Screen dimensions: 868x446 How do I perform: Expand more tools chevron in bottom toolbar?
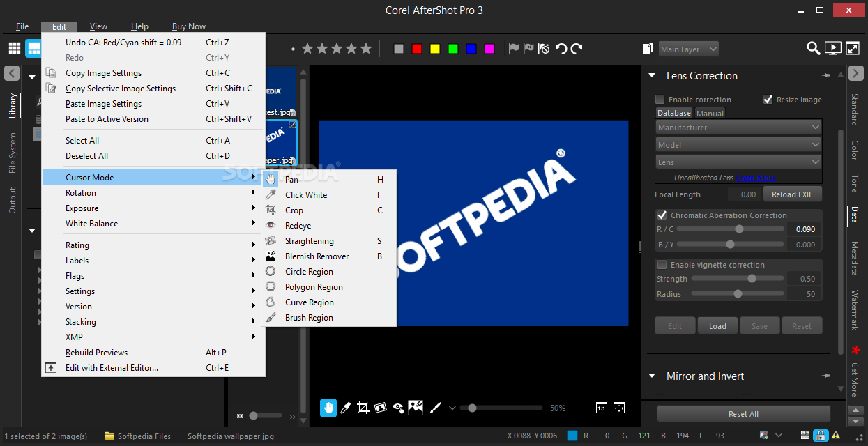(x=452, y=408)
